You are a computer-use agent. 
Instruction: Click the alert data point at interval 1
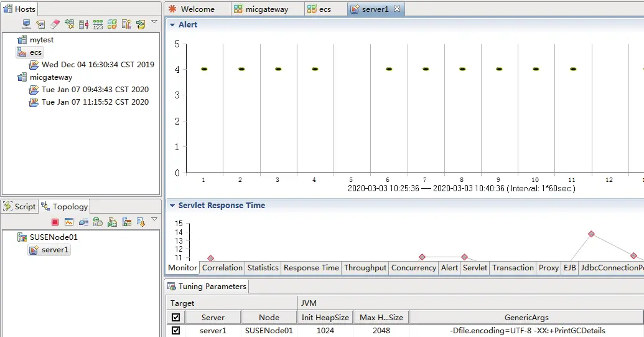[204, 69]
